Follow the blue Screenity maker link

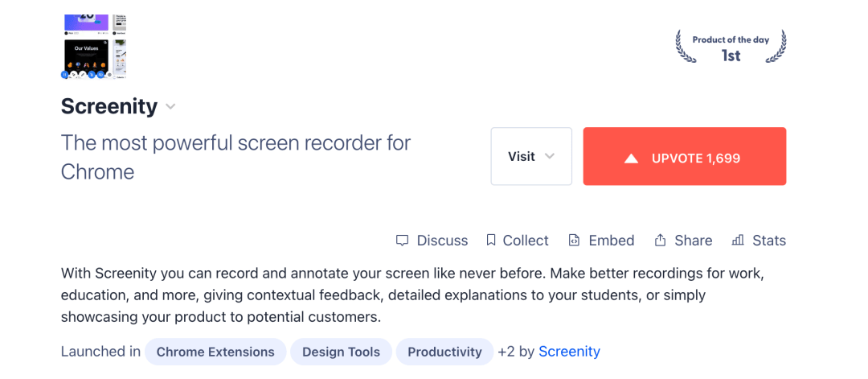569,352
